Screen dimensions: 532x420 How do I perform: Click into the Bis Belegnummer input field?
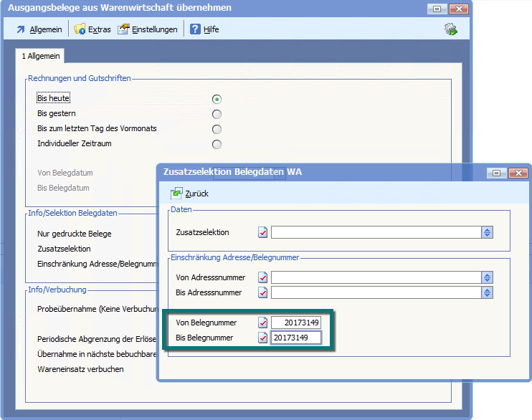point(295,338)
